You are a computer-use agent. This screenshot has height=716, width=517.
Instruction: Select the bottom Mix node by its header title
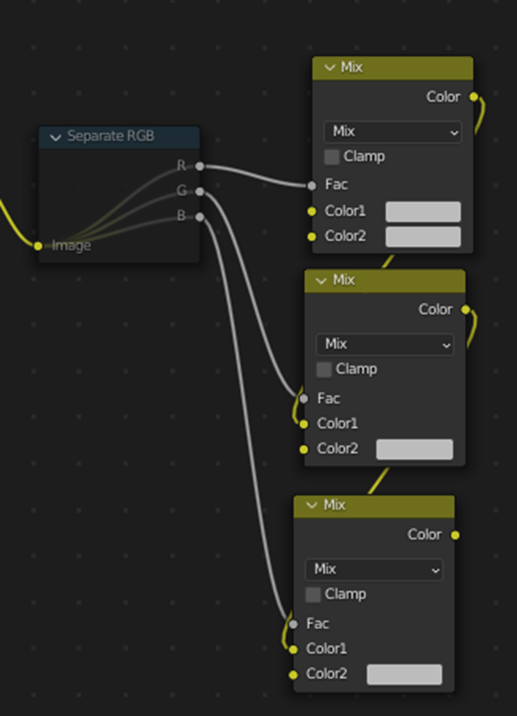coord(334,505)
